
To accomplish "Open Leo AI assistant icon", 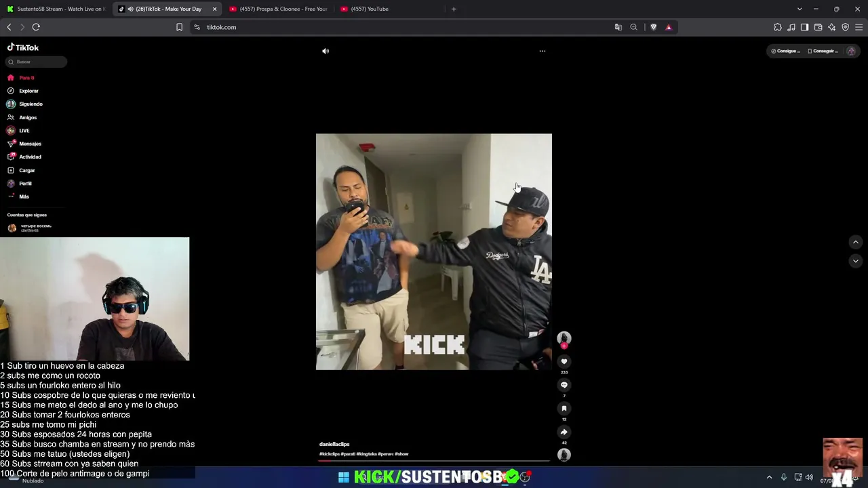I will [832, 27].
